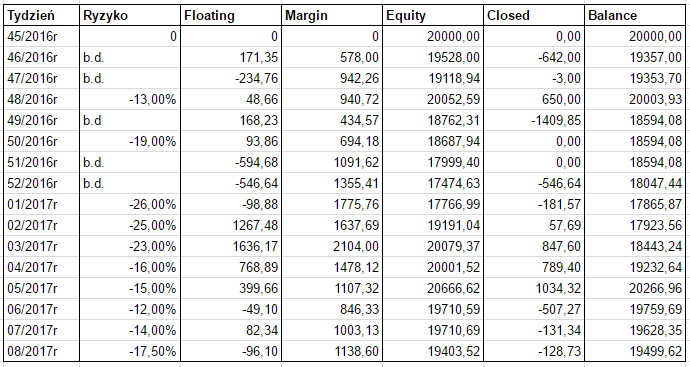Select Balance value 19499,62
This screenshot has height=367, width=690.
(635, 351)
